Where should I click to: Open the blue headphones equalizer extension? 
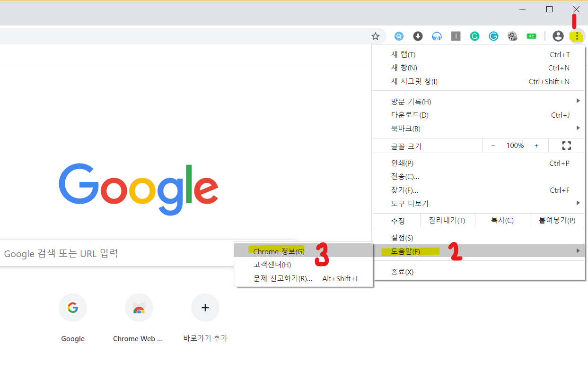437,36
